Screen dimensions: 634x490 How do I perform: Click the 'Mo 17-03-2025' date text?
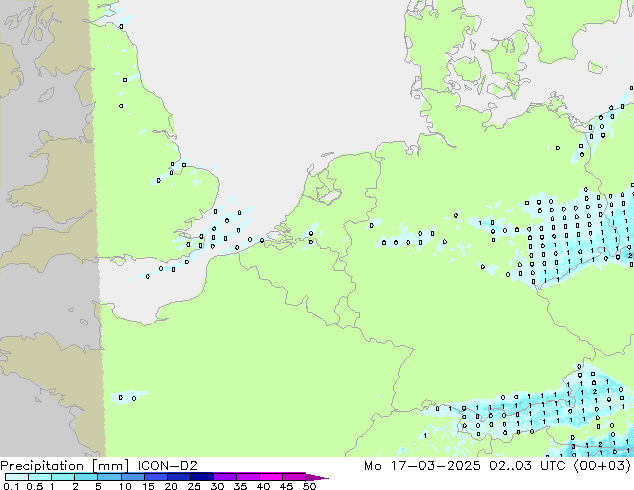click(422, 465)
